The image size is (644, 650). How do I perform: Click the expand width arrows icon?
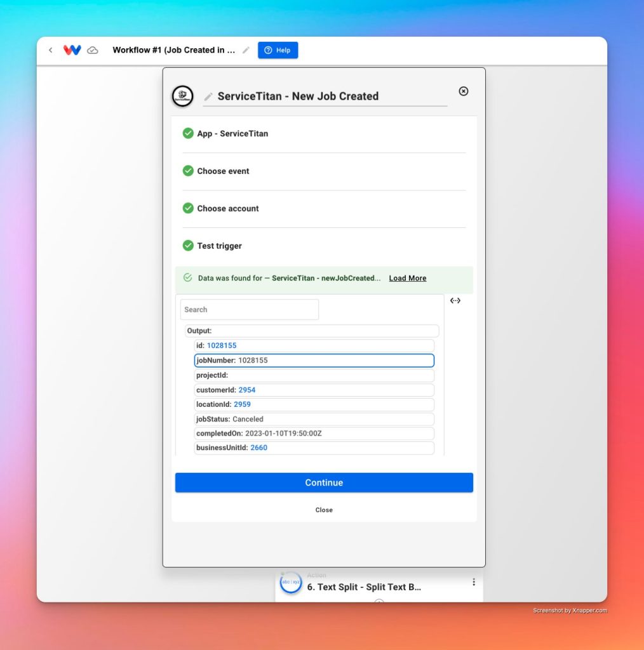tap(455, 300)
